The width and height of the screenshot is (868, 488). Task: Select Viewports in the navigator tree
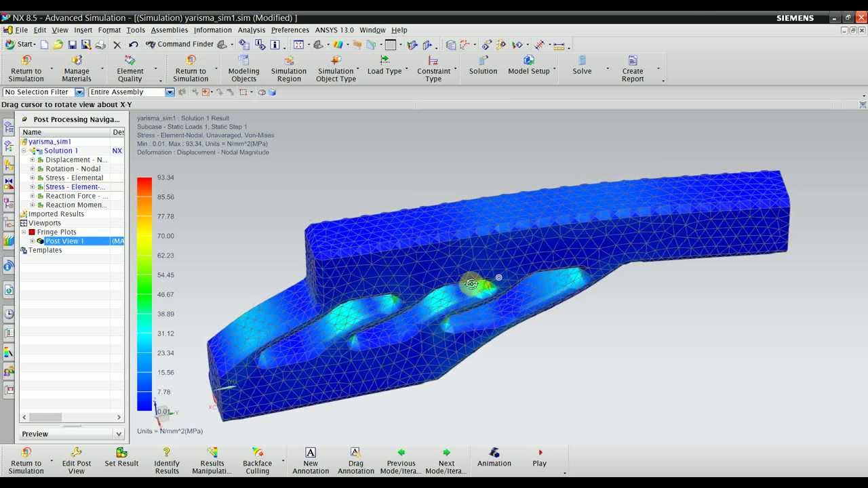[45, 223]
